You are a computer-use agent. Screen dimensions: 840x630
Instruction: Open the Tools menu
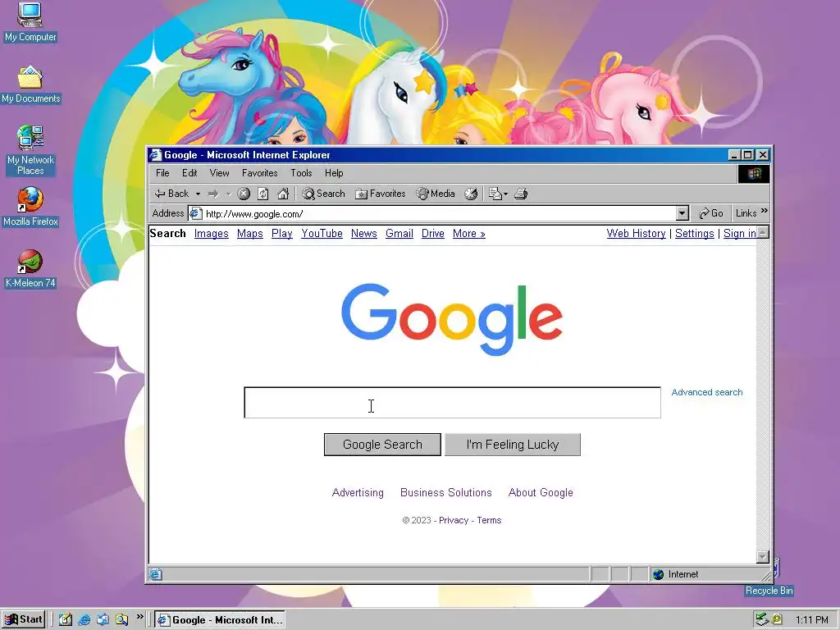point(301,173)
